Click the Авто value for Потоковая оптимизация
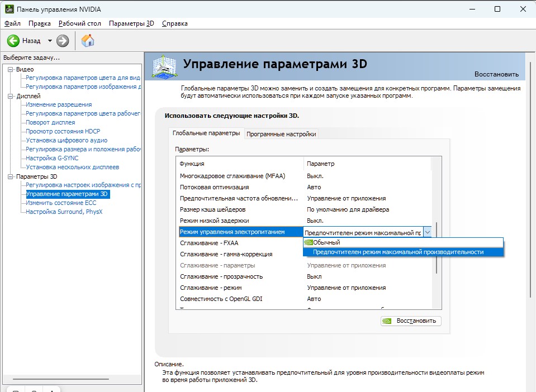Viewport: 536px width, 392px height. (314, 187)
